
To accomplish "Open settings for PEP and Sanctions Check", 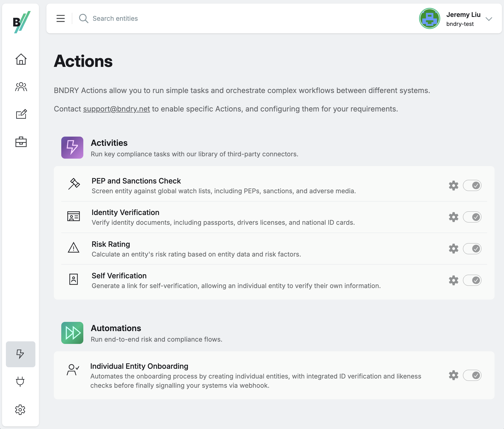I will [x=453, y=185].
